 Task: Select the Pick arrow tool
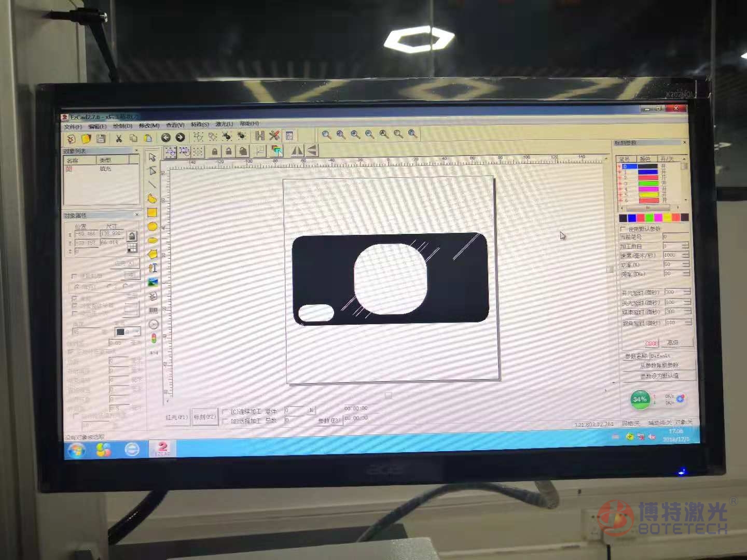[x=152, y=157]
